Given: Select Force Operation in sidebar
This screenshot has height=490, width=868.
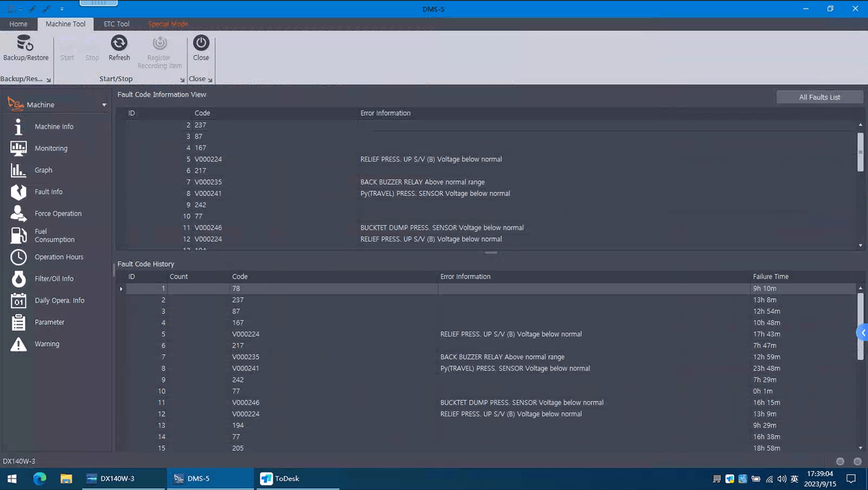Looking at the screenshot, I should pos(58,214).
